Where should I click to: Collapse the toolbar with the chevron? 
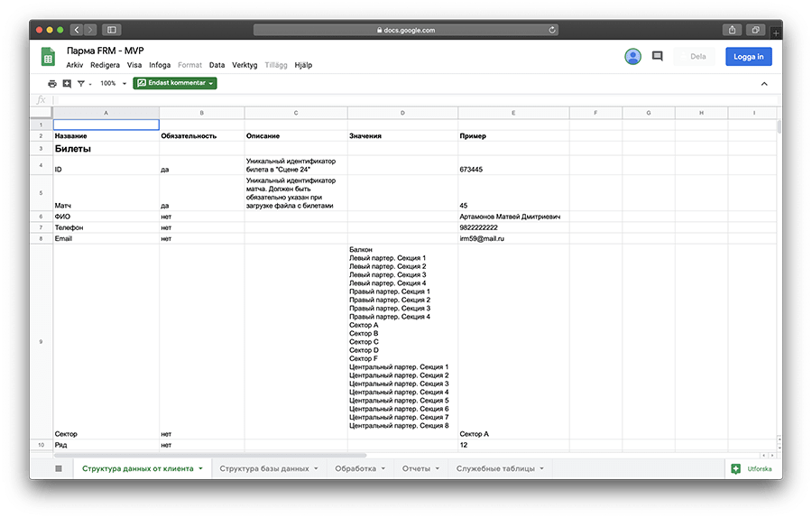pos(764,84)
